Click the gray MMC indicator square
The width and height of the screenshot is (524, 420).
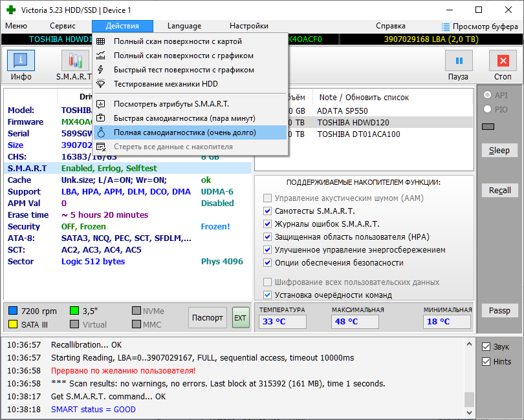pos(136,324)
